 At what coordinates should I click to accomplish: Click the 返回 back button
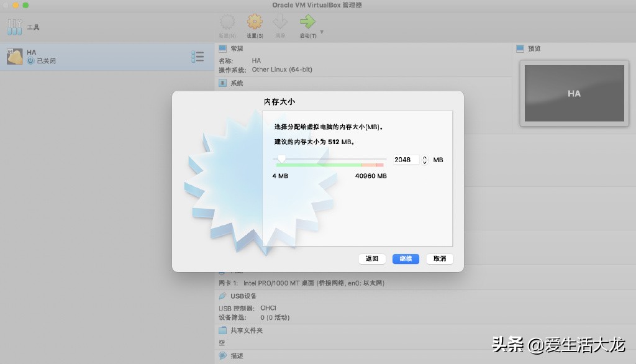[x=371, y=259]
